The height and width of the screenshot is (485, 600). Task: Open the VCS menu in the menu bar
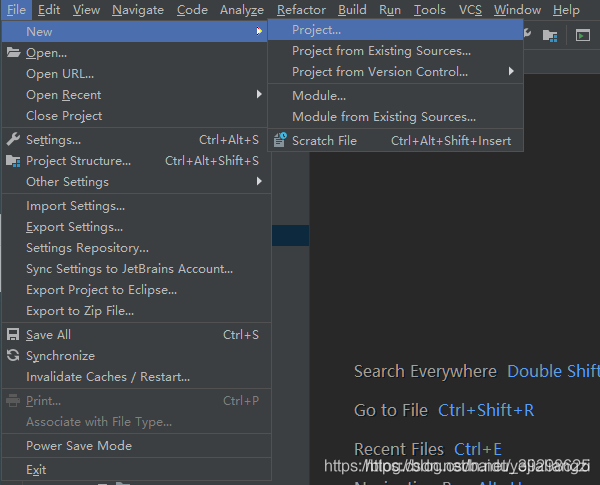[x=470, y=10]
